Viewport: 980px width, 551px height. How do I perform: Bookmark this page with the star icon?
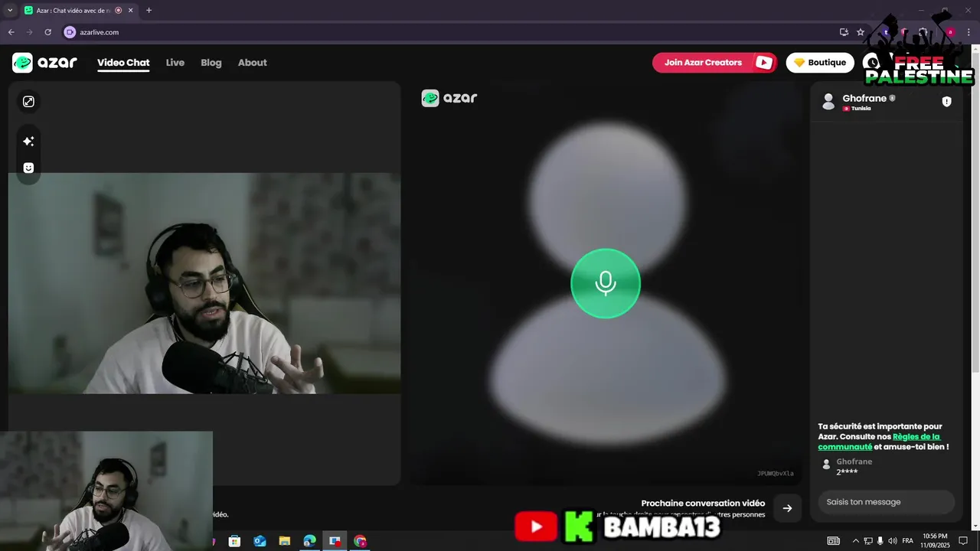tap(861, 32)
